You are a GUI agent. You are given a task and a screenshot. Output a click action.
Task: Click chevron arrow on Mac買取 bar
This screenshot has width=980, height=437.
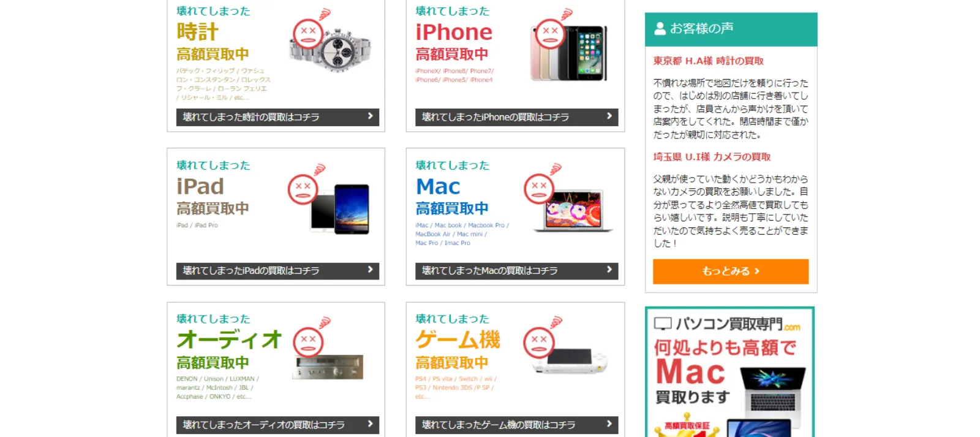click(x=609, y=269)
